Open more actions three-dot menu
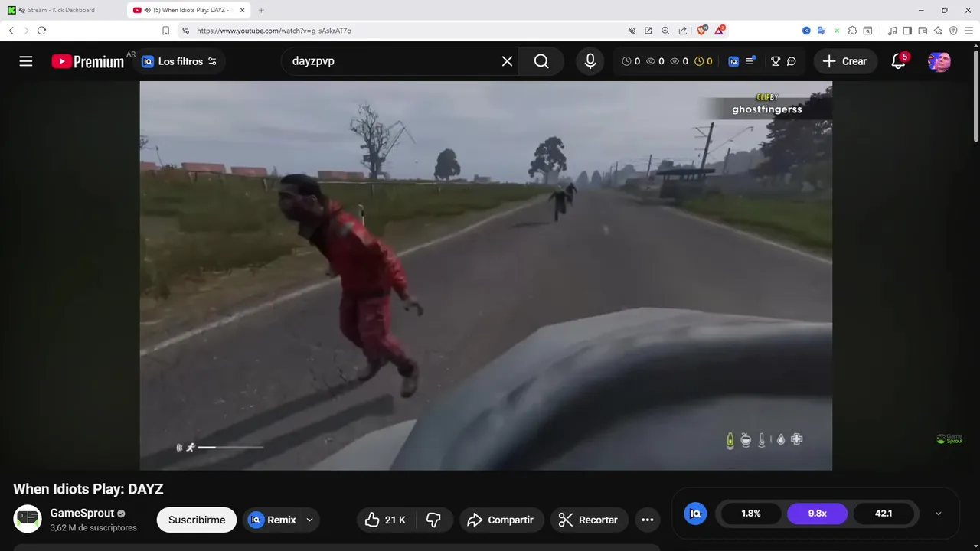 click(x=647, y=520)
